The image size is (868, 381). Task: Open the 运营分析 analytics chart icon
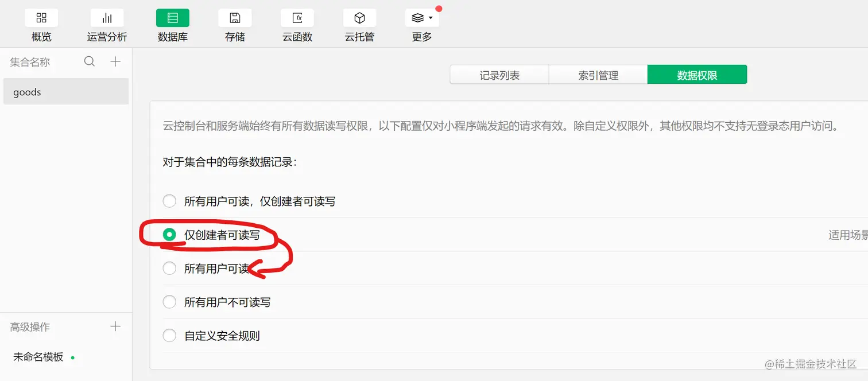coord(107,18)
